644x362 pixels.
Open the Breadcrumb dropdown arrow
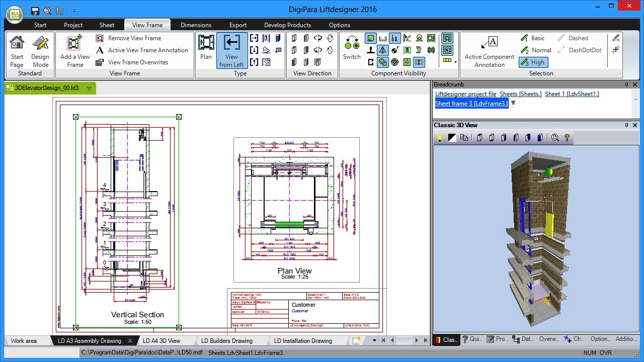pos(513,103)
